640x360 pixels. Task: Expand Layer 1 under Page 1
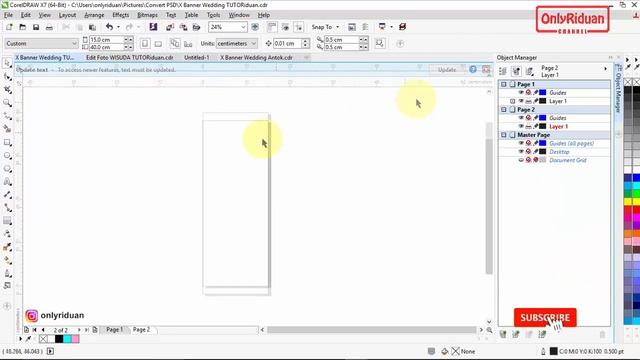point(513,101)
